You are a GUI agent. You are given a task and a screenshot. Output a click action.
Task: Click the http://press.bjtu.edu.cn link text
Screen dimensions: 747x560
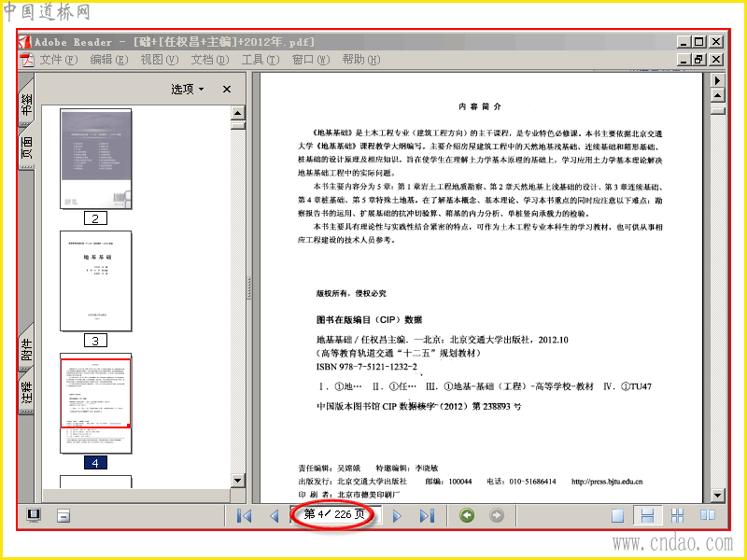coord(607,482)
